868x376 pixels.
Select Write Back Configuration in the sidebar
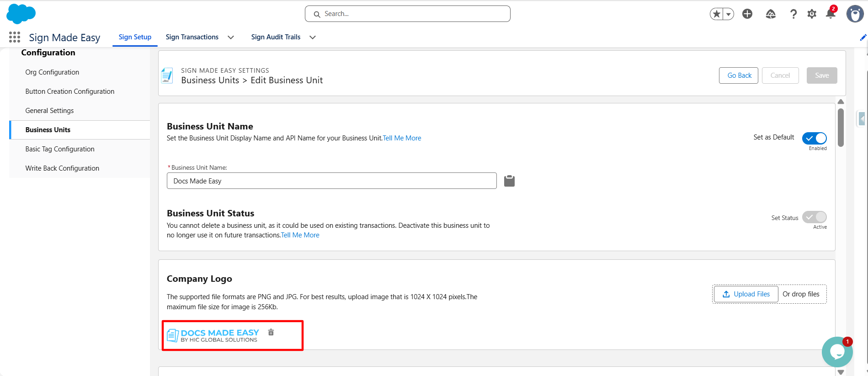point(80,168)
